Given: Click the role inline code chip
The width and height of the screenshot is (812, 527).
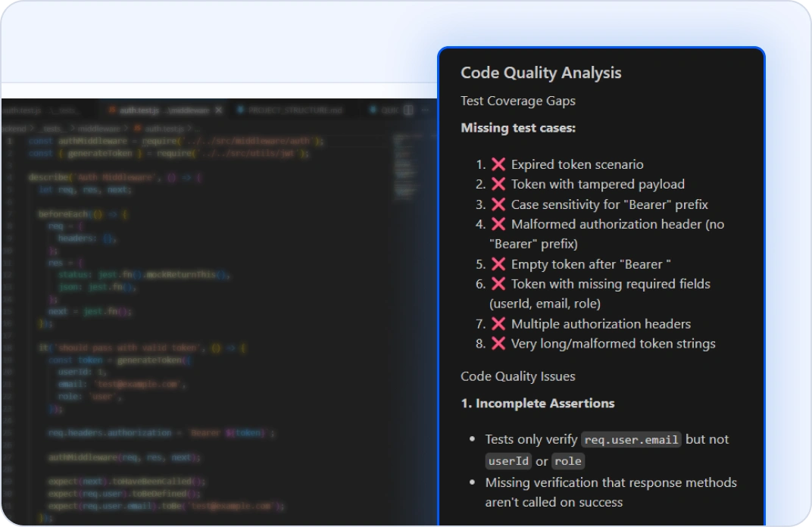Looking at the screenshot, I should point(567,461).
